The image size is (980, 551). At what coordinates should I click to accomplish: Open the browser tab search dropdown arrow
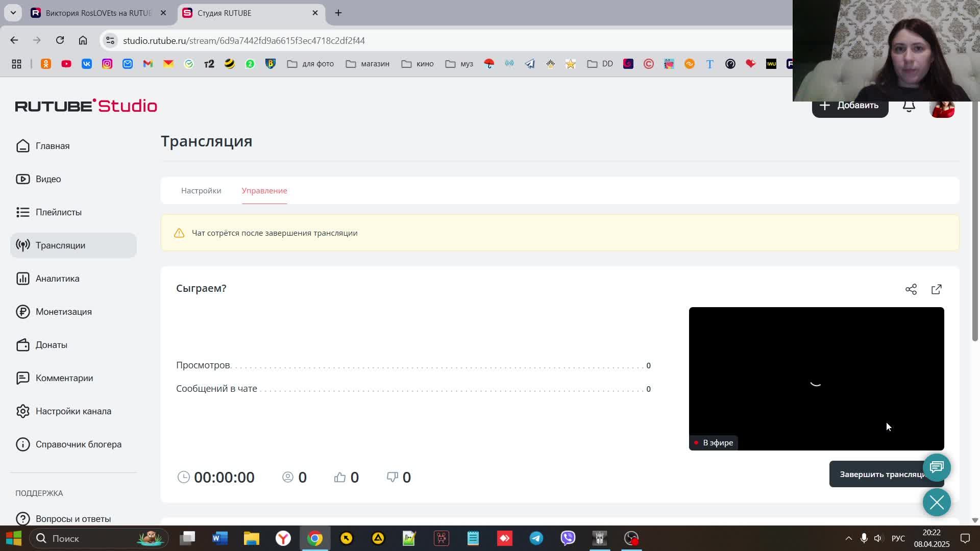click(x=13, y=13)
